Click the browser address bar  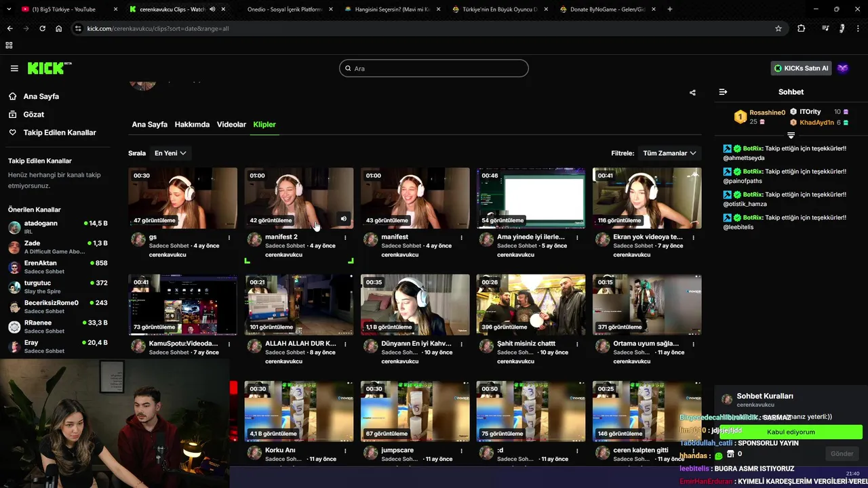click(427, 28)
